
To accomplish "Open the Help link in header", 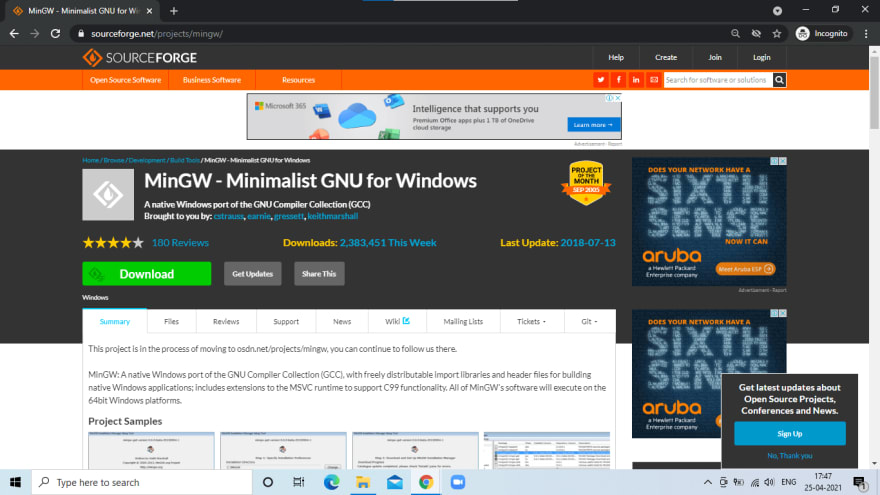I will point(616,57).
